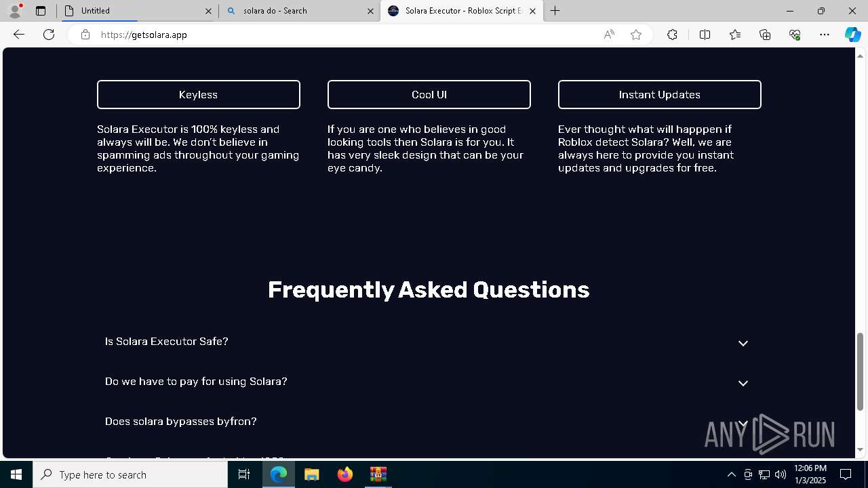
Task: Open Microsoft Edge from the taskbar
Action: (279, 474)
